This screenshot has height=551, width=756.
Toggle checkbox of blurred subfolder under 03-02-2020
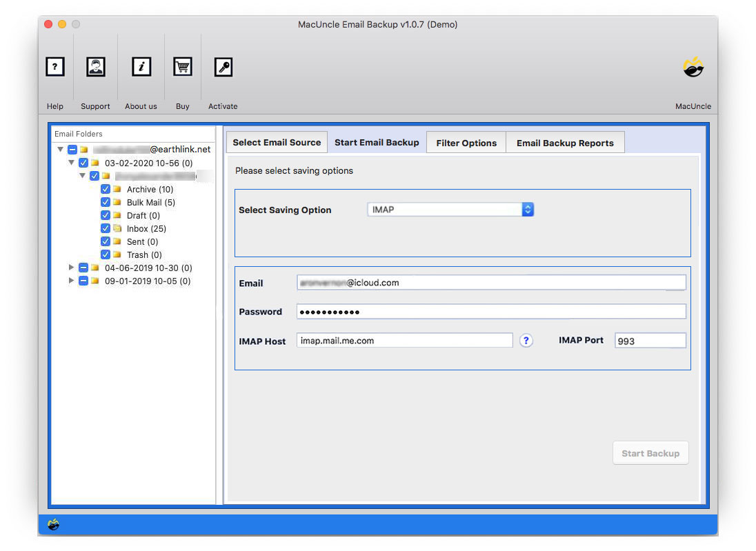click(94, 176)
